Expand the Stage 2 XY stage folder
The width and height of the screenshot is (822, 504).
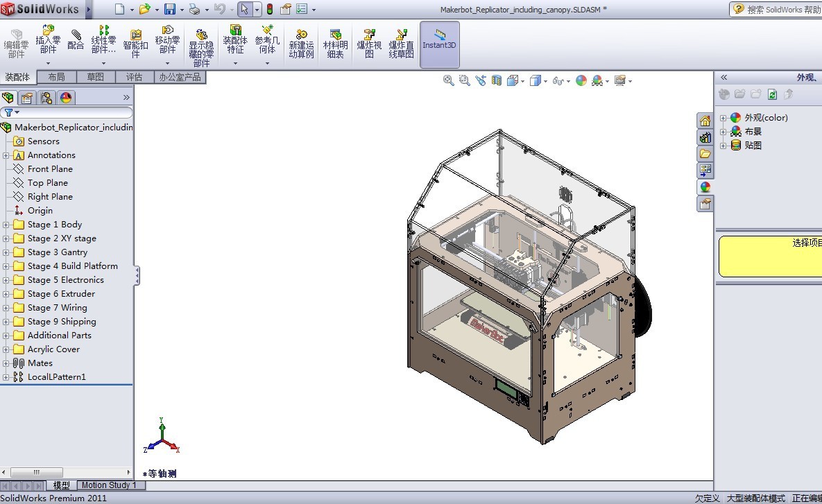click(x=6, y=238)
